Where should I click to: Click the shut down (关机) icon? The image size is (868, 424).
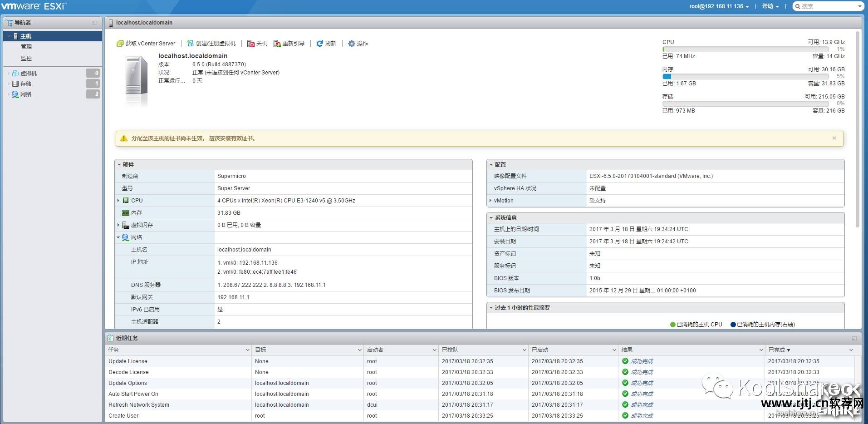click(x=250, y=44)
